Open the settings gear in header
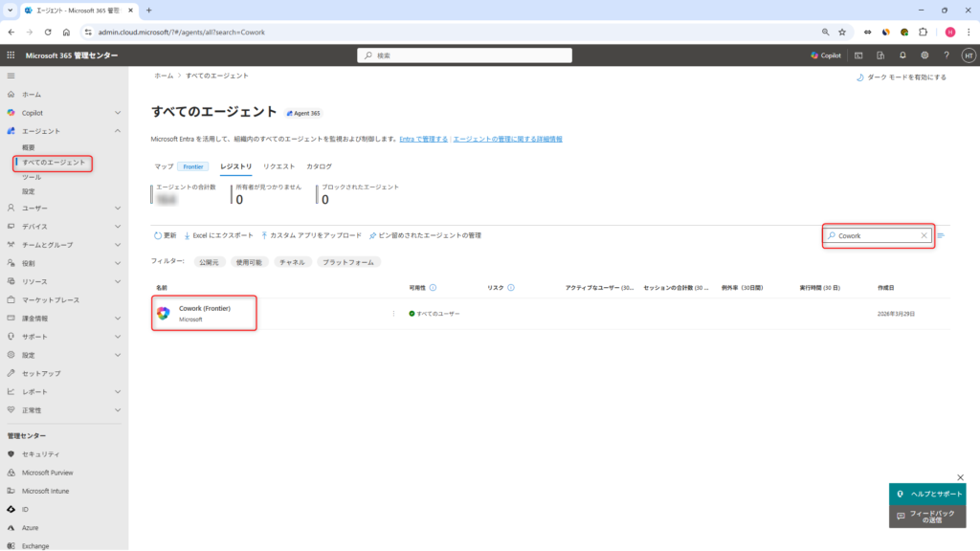The height and width of the screenshot is (551, 980). (924, 55)
